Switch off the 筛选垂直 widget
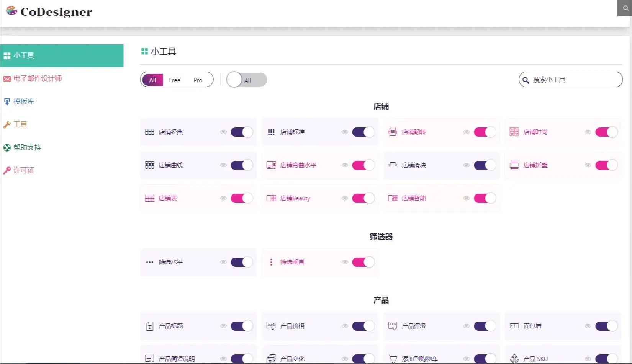The image size is (632, 364). click(363, 262)
